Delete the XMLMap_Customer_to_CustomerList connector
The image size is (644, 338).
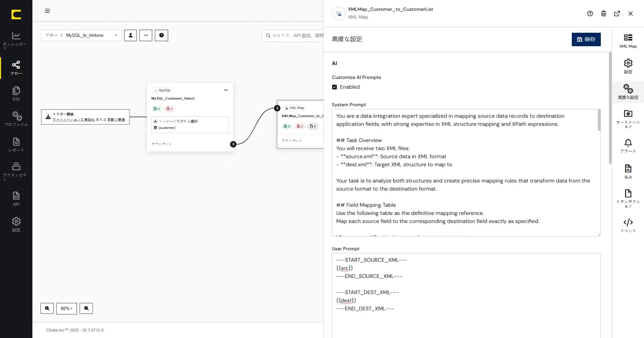[603, 14]
